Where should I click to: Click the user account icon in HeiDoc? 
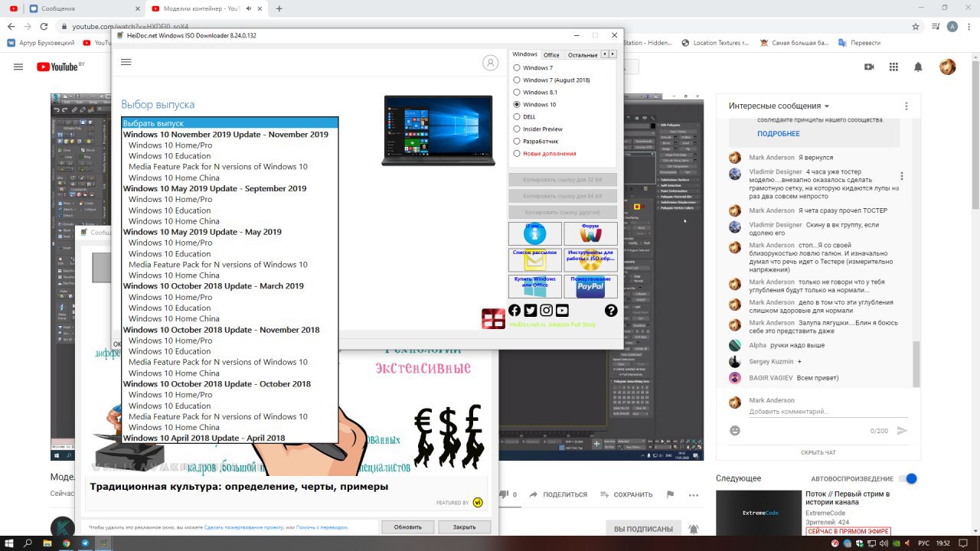[491, 63]
